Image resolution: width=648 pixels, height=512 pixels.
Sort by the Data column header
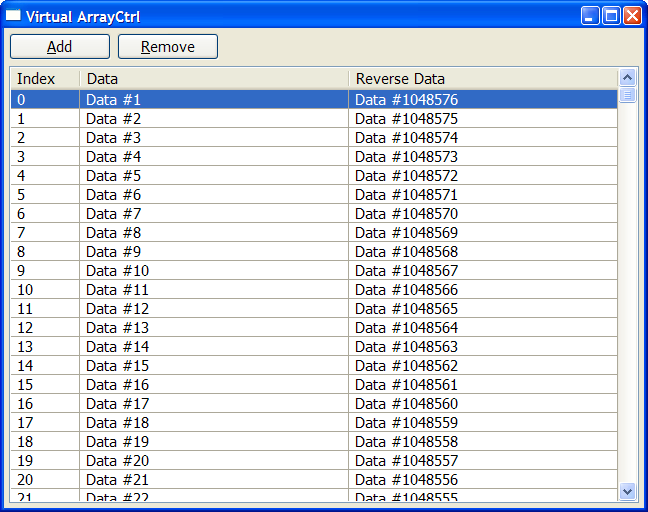click(x=213, y=79)
